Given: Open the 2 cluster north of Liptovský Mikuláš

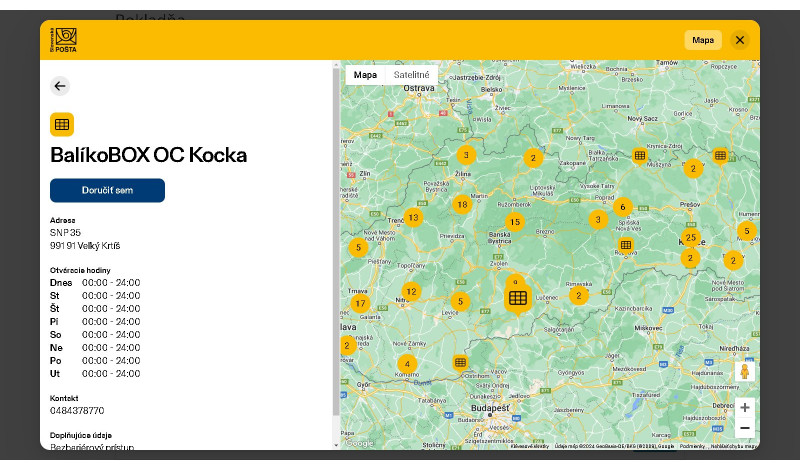Looking at the screenshot, I should pyautogui.click(x=533, y=158).
